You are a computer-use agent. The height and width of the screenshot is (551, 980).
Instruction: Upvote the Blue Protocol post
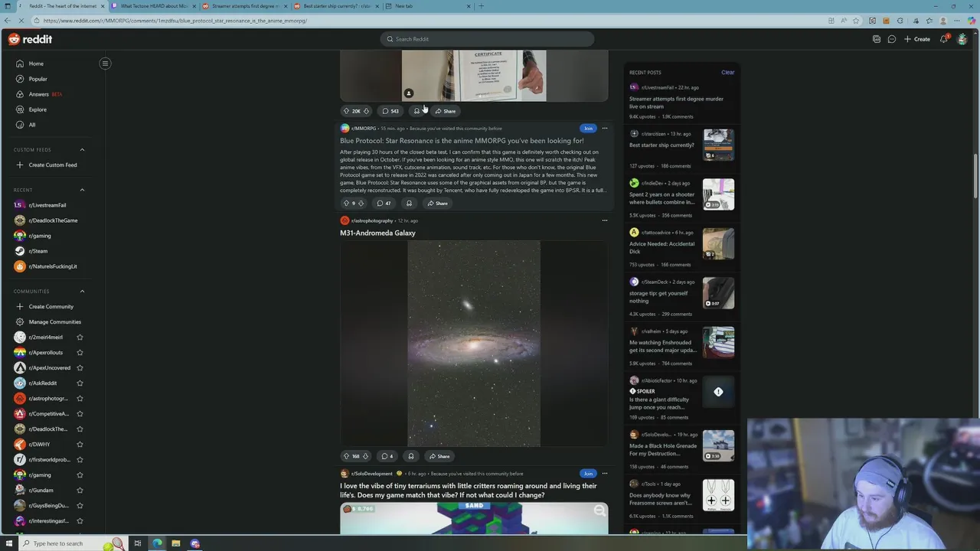(346, 204)
